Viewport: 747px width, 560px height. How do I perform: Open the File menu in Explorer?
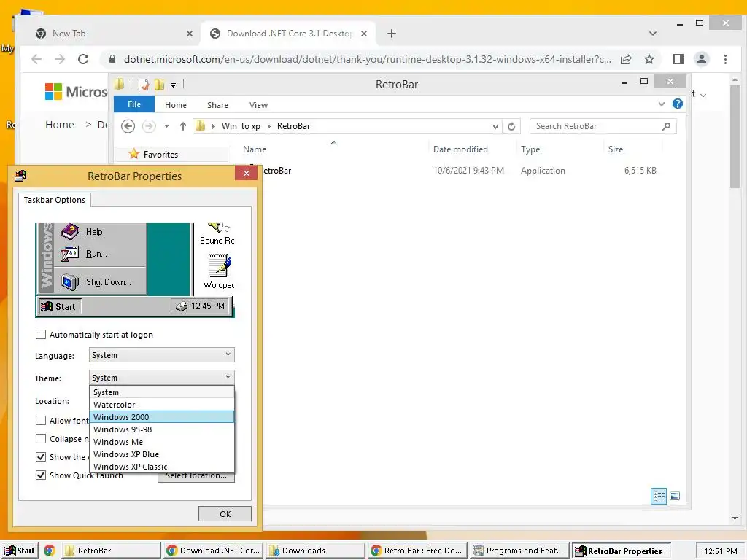point(134,104)
